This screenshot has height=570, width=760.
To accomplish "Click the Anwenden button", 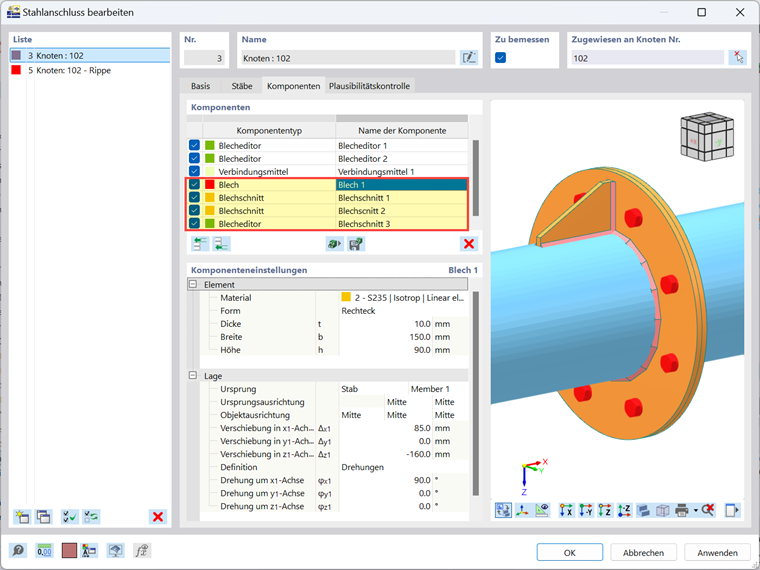I will click(717, 553).
